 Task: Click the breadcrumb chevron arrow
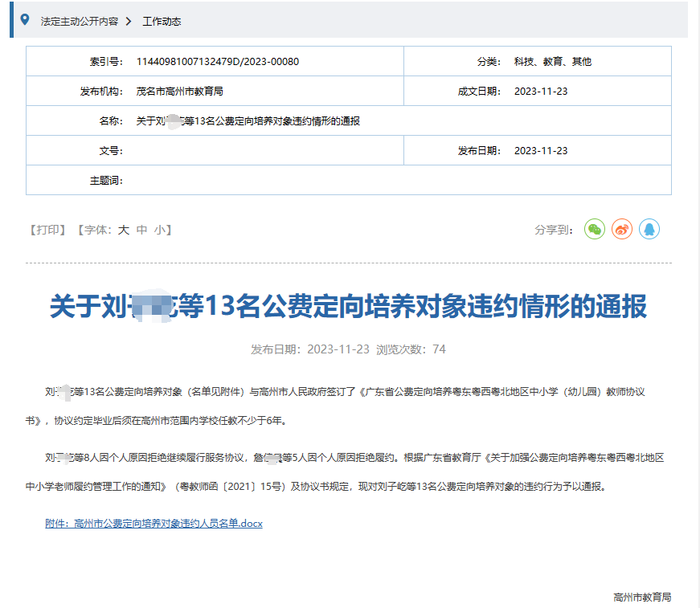[x=129, y=22]
